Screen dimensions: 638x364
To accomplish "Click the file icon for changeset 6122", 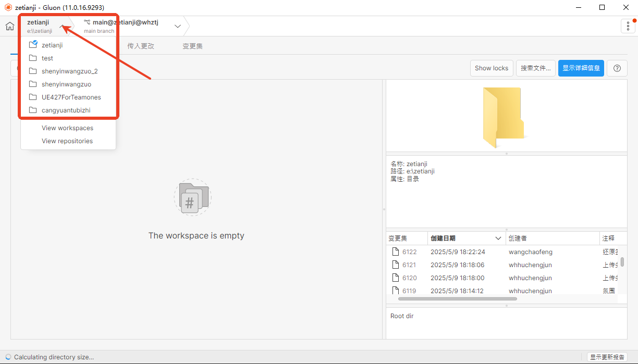I will click(x=396, y=252).
